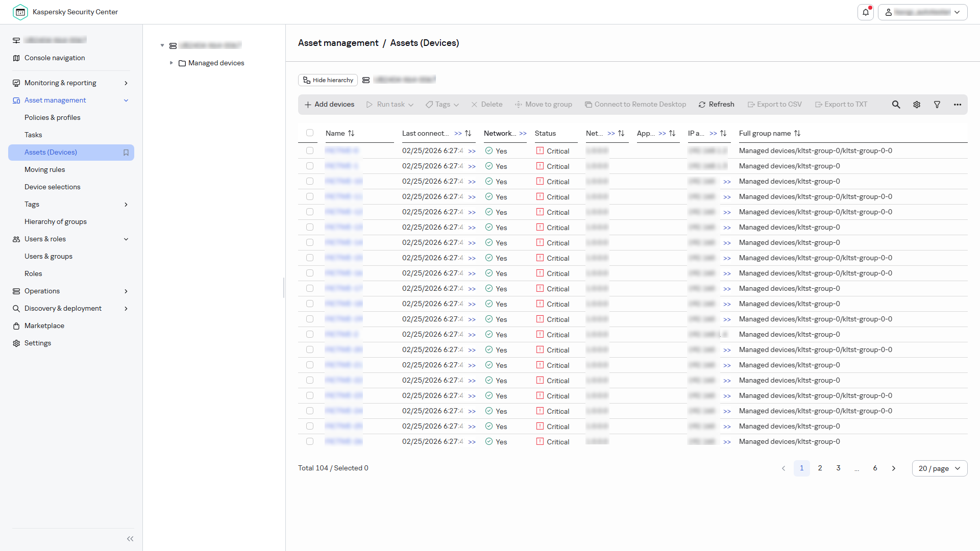Screen dimensions: 980x551
Task: Go to page 6
Action: tap(875, 468)
